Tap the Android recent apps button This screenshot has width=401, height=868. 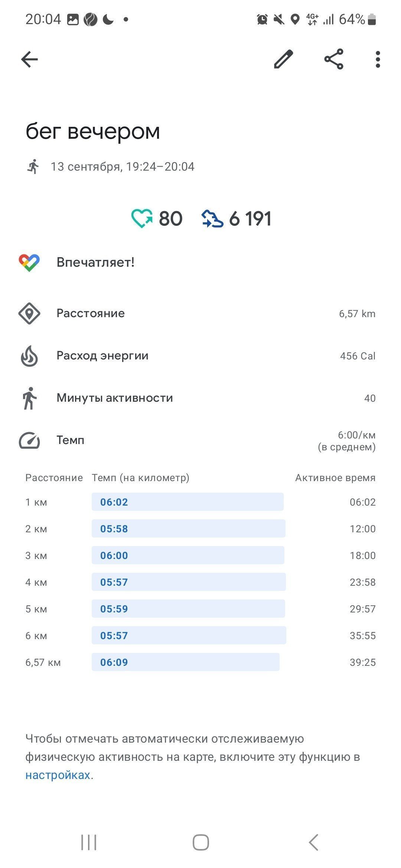[89, 842]
